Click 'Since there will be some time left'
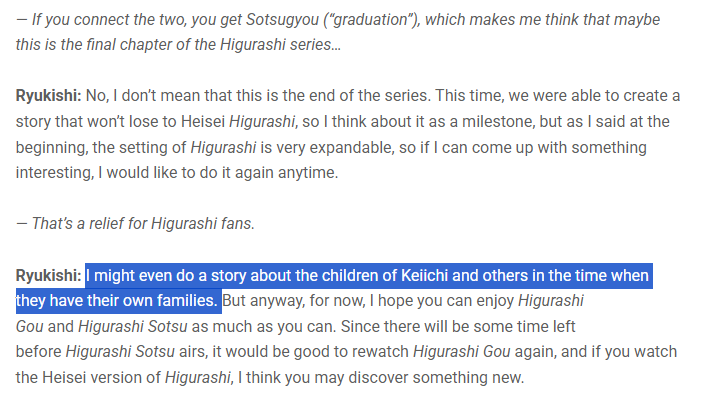The height and width of the screenshot is (403, 721). point(458,327)
